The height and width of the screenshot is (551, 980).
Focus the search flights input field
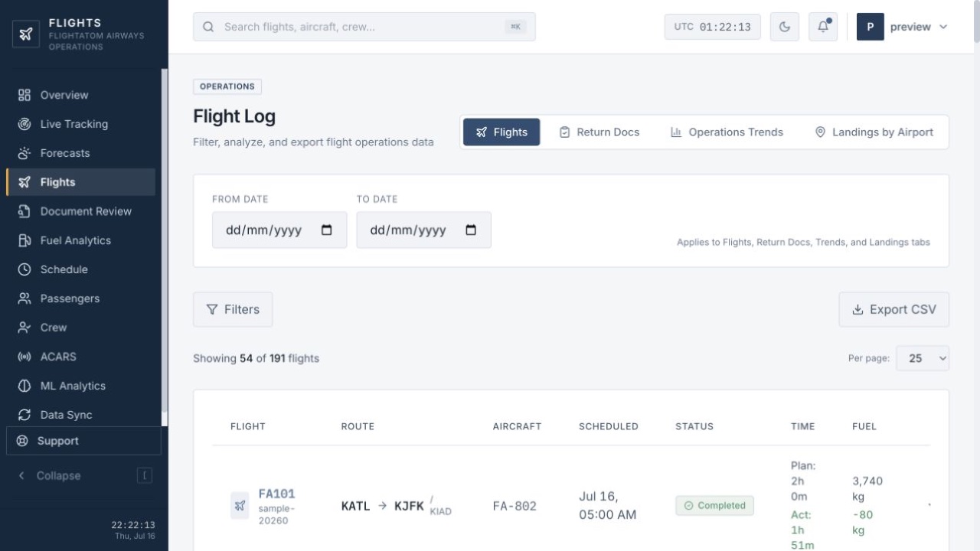(x=364, y=27)
